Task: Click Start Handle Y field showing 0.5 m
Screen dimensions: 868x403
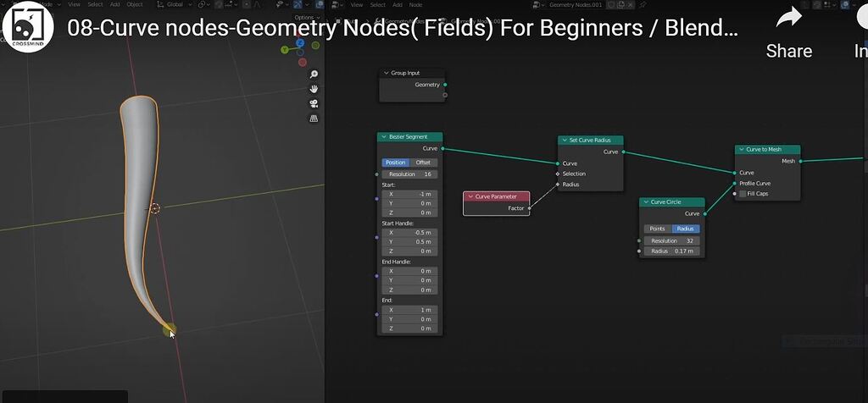Action: 409,242
